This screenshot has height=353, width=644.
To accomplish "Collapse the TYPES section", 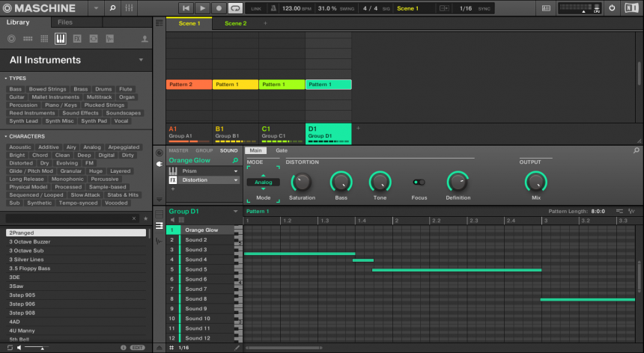I will pos(5,78).
